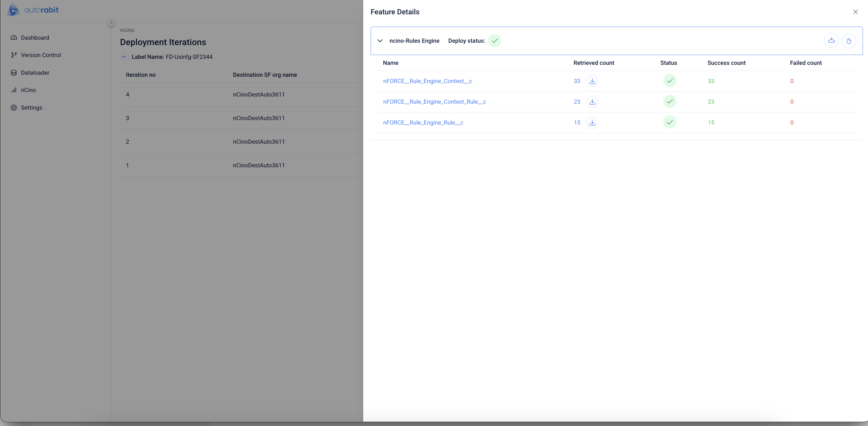
Task: Select nCino in the sidebar
Action: pos(28,90)
